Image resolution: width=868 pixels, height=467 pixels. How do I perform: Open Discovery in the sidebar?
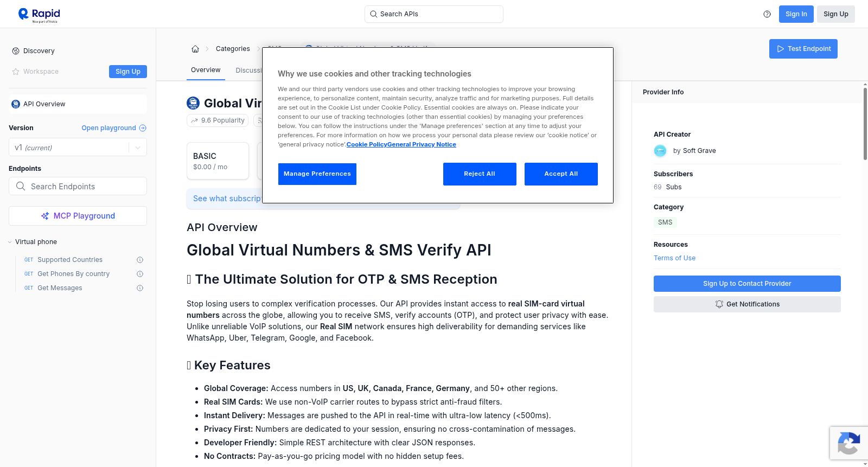[x=39, y=51]
